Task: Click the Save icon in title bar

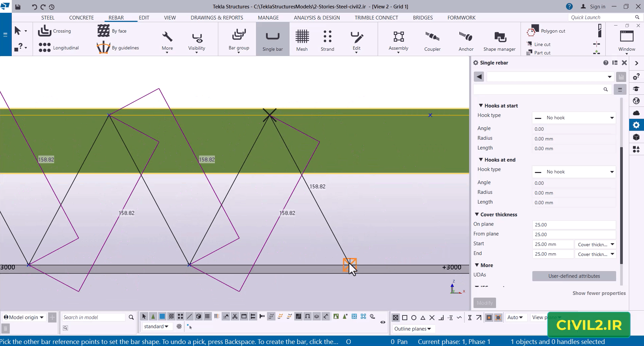Action: click(x=18, y=7)
